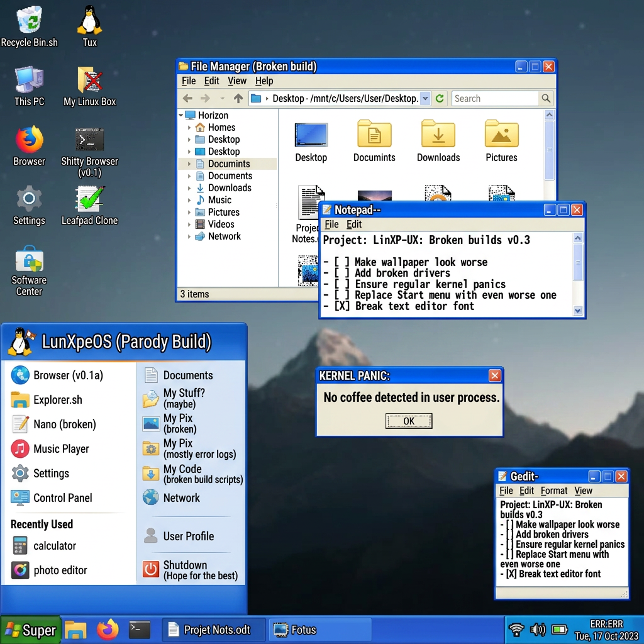This screenshot has width=644, height=644.
Task: Launch Music Player from Start menu
Action: 50,448
